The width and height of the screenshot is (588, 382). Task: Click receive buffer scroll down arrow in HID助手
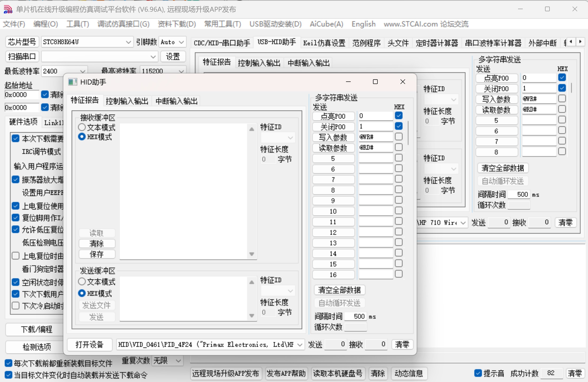pyautogui.click(x=251, y=254)
